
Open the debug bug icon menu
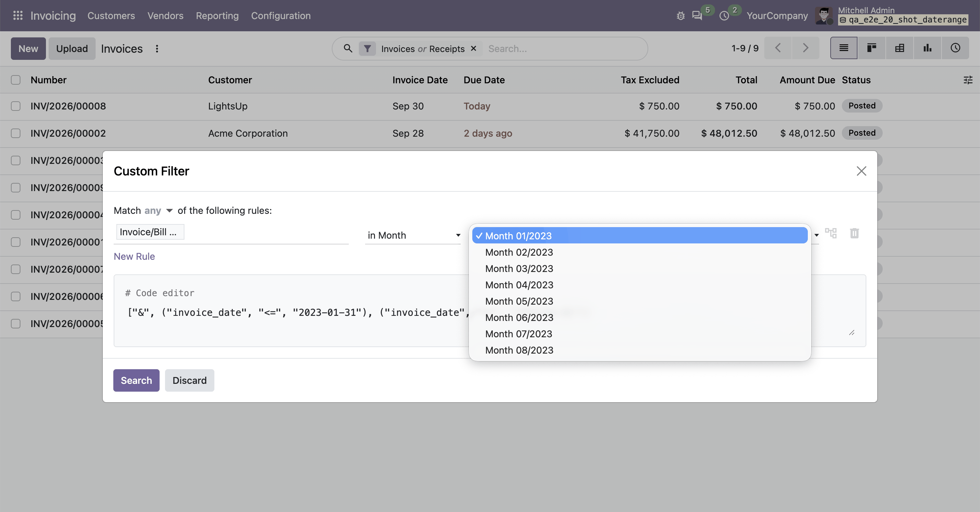coord(681,16)
